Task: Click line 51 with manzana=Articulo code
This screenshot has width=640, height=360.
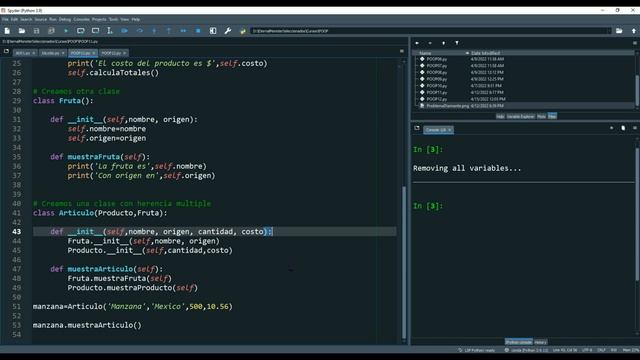Action: pyautogui.click(x=133, y=307)
